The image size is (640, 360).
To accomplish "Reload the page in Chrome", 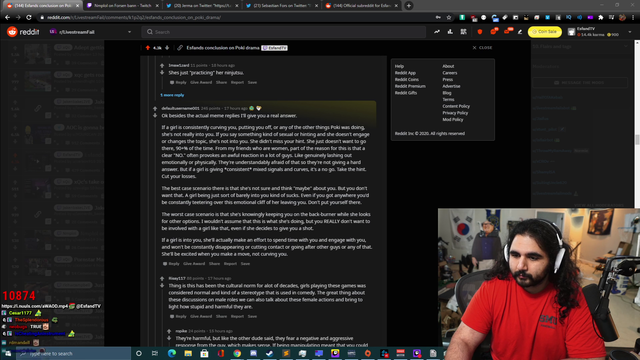I will (x=29, y=18).
